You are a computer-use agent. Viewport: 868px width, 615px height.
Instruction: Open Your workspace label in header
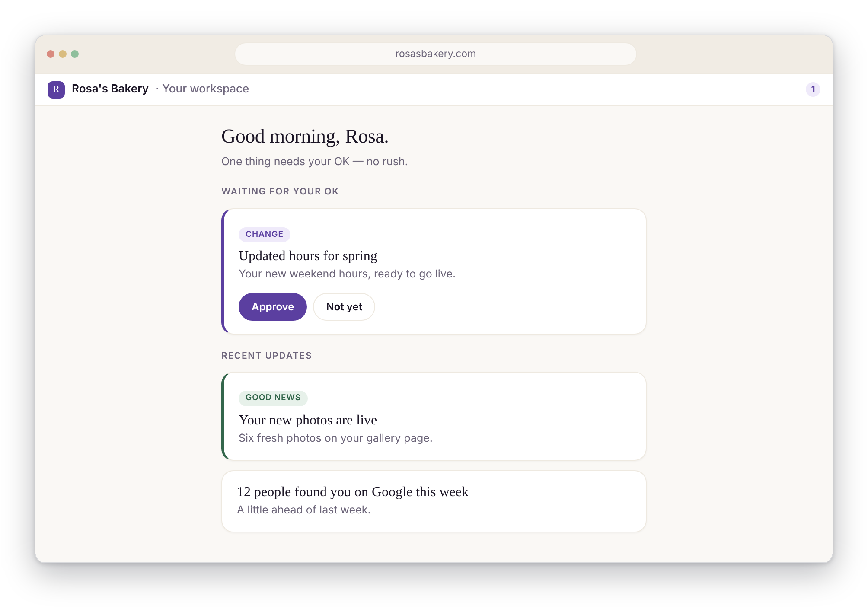pyautogui.click(x=206, y=89)
